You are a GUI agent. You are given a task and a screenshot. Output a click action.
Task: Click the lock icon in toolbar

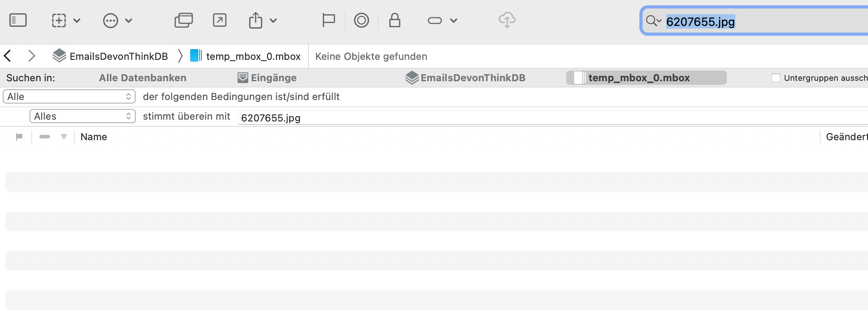395,21
